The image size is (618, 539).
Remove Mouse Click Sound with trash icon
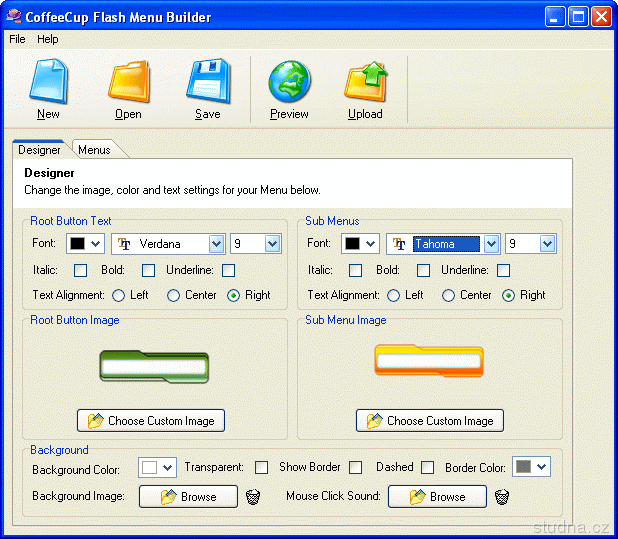tap(502, 497)
